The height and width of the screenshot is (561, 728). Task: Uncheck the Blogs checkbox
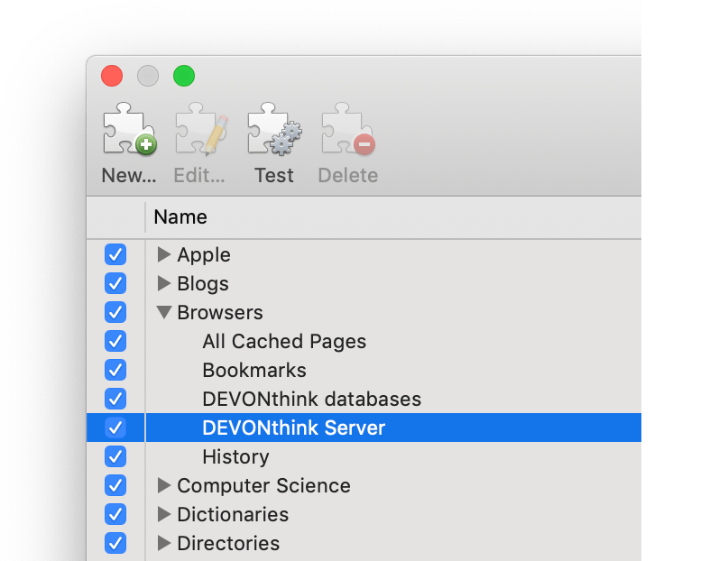coord(115,283)
